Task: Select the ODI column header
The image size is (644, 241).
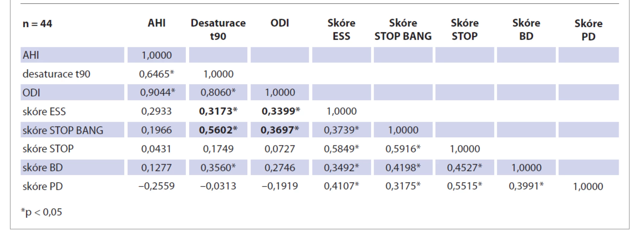Action: point(280,23)
